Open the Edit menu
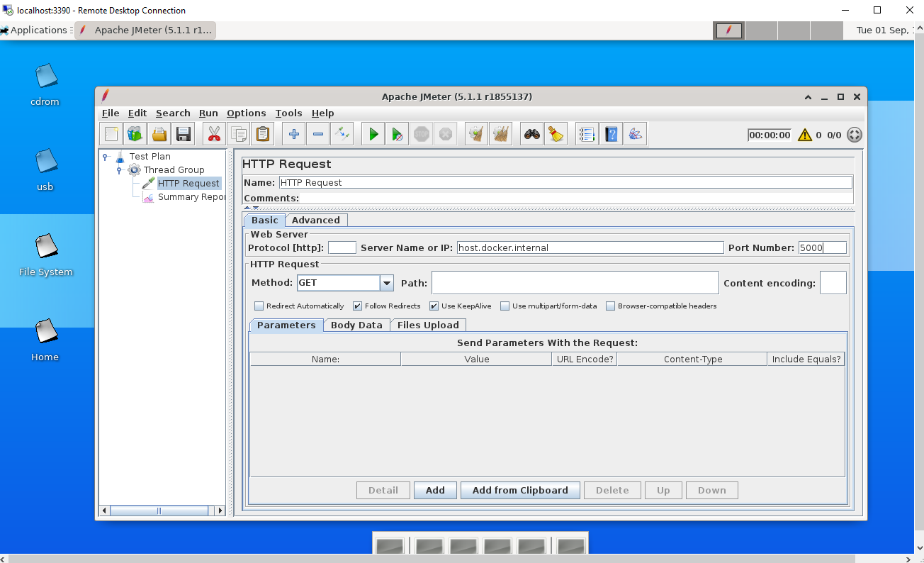This screenshot has width=924, height=563. [x=137, y=113]
